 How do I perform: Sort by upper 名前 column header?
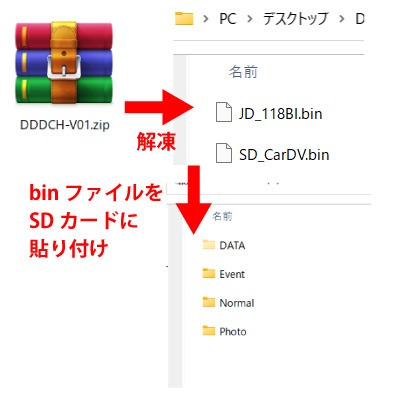[243, 72]
